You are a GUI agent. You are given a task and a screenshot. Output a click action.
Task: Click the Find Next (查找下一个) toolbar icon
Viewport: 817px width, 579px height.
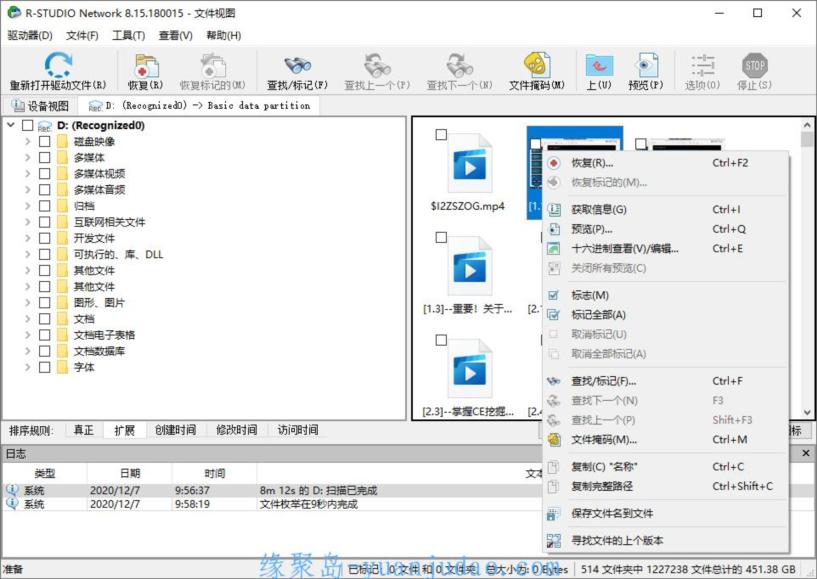tap(459, 65)
